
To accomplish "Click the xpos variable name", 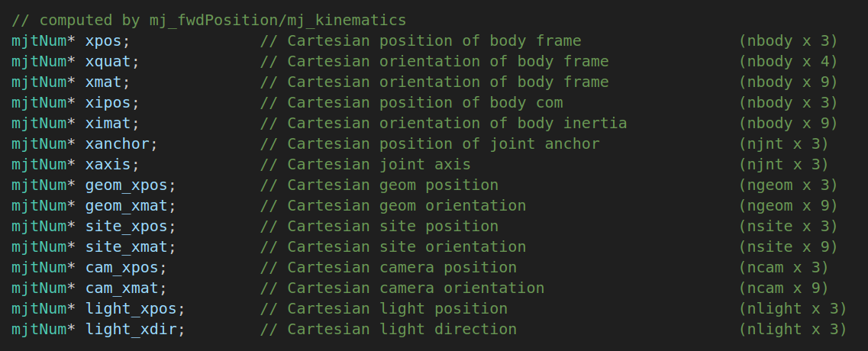I will pos(104,40).
